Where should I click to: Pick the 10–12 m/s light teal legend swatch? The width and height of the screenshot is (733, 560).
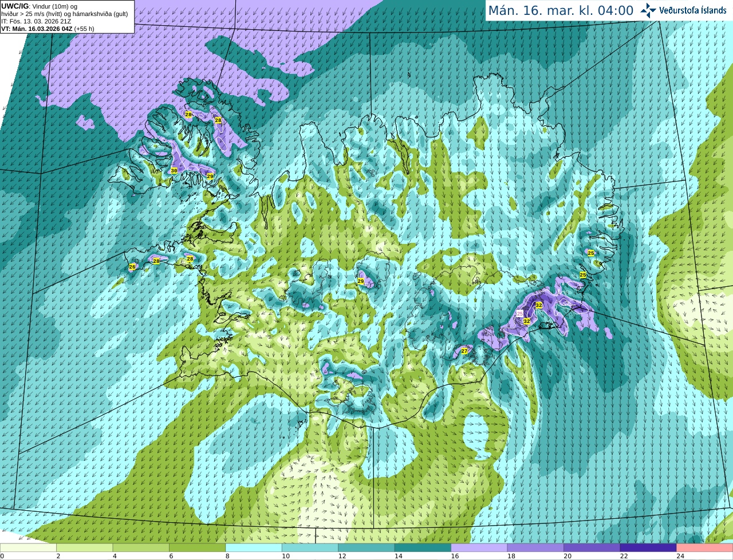click(x=310, y=547)
